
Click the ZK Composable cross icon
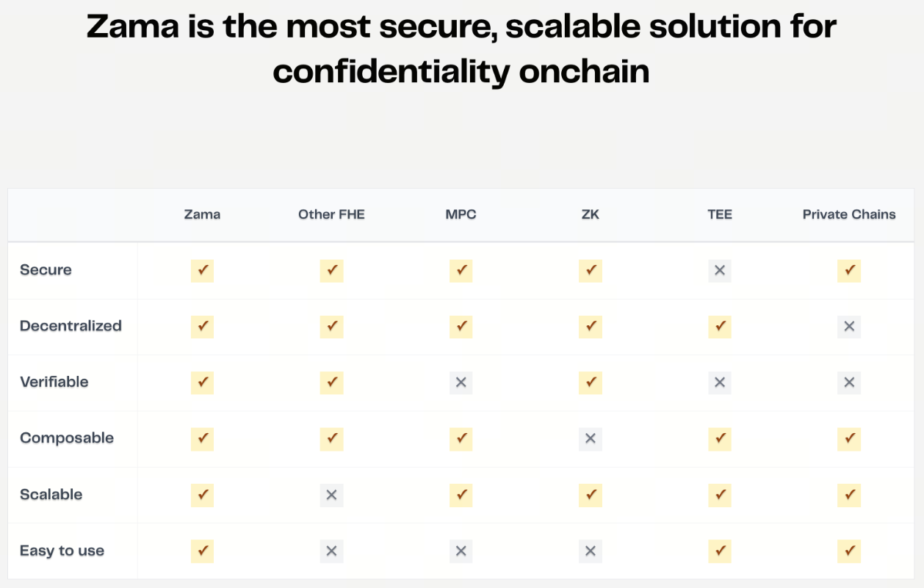591,439
